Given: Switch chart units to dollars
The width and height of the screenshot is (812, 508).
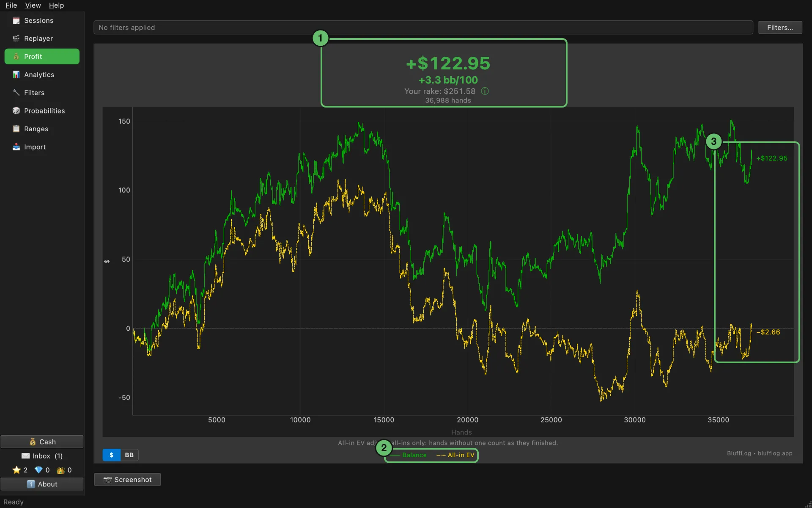Looking at the screenshot, I should (x=112, y=455).
